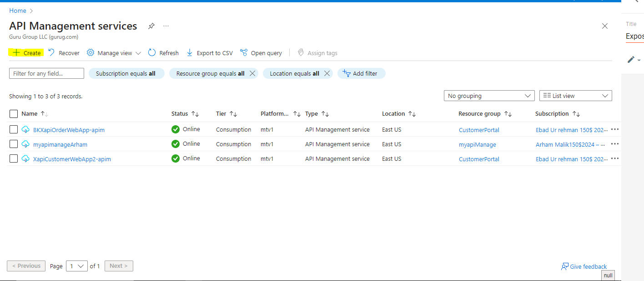Click Open query
This screenshot has width=644, height=281.
pyautogui.click(x=261, y=53)
